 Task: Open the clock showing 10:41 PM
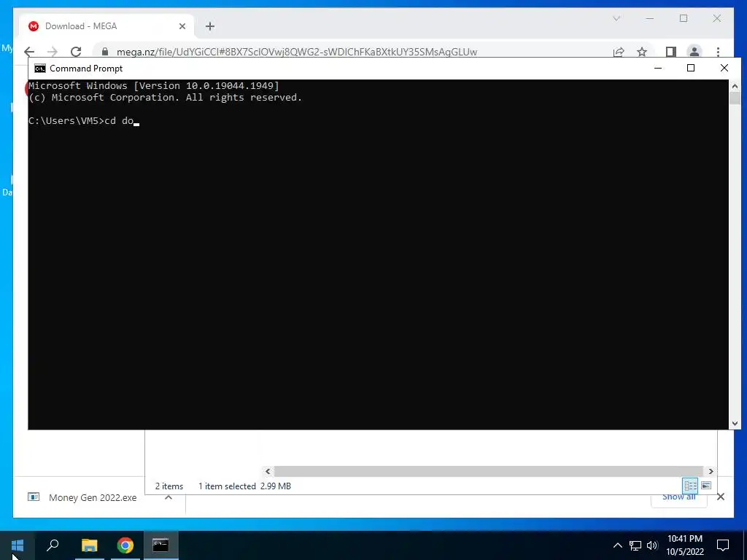click(x=685, y=545)
